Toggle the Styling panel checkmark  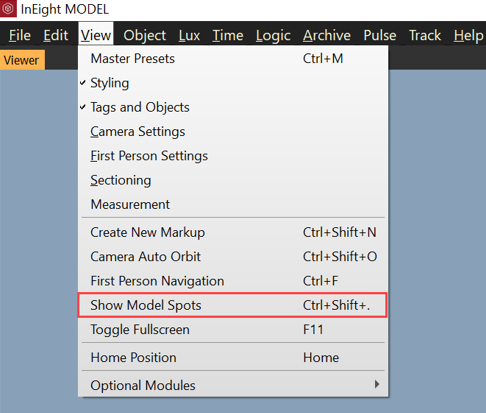[233, 83]
